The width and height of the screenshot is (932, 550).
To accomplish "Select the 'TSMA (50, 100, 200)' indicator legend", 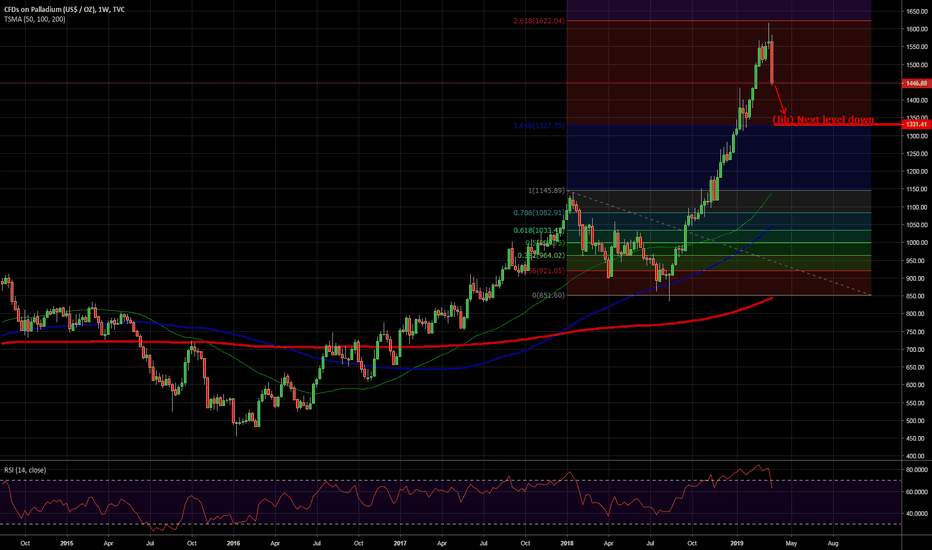I will 34,19.
